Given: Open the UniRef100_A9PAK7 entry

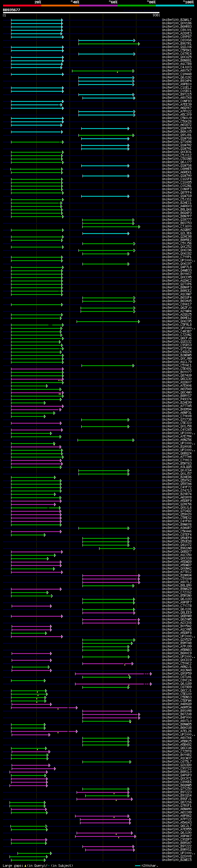Looking at the screenshot, I should coord(176,836).
